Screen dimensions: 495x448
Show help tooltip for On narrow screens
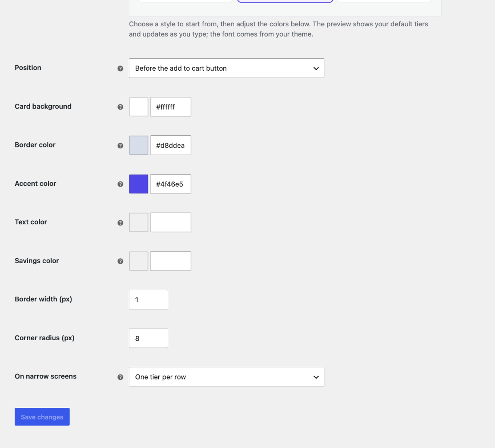[x=120, y=377]
